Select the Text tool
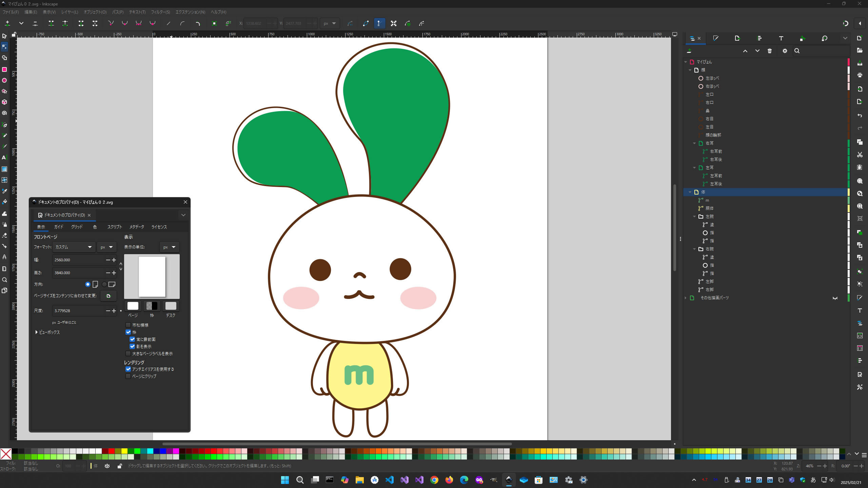Image resolution: width=868 pixels, height=488 pixels. pyautogui.click(x=4, y=158)
